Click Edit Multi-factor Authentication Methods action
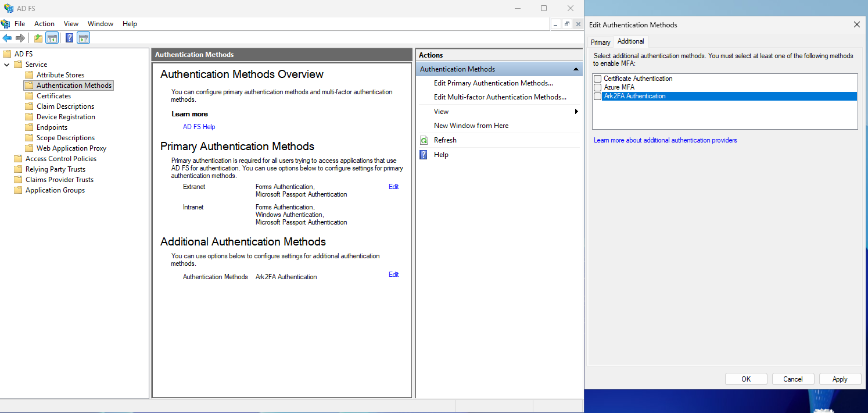 pos(500,97)
